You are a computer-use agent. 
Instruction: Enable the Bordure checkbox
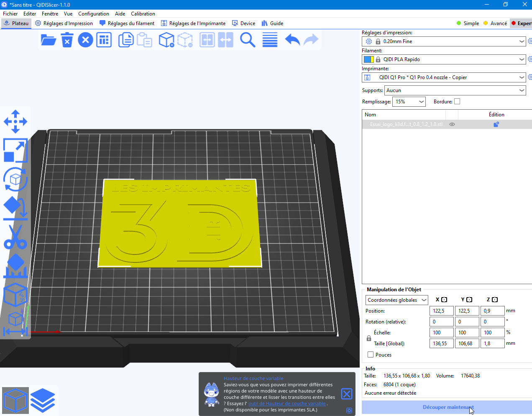[457, 101]
